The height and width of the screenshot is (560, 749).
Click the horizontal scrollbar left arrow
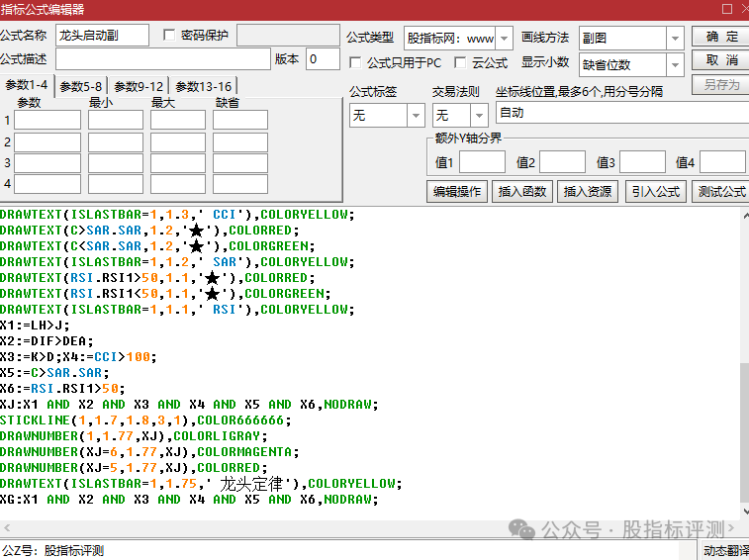pos(7,528)
